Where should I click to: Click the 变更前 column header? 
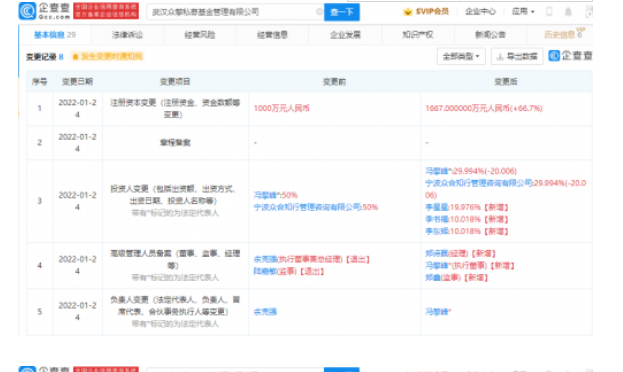(334, 82)
